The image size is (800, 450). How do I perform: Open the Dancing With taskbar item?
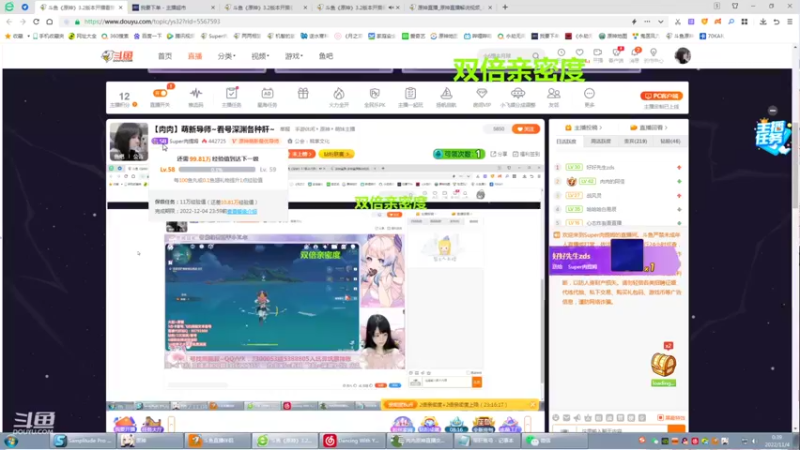(353, 440)
